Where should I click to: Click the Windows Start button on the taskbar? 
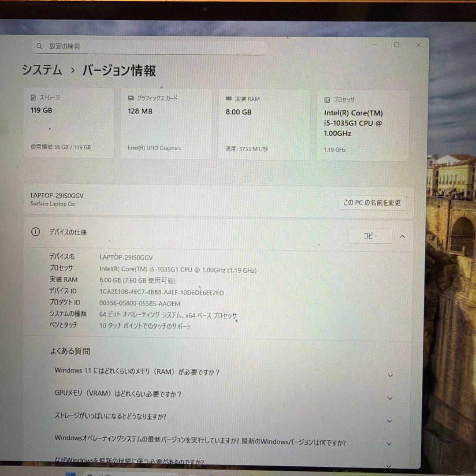tap(71, 473)
